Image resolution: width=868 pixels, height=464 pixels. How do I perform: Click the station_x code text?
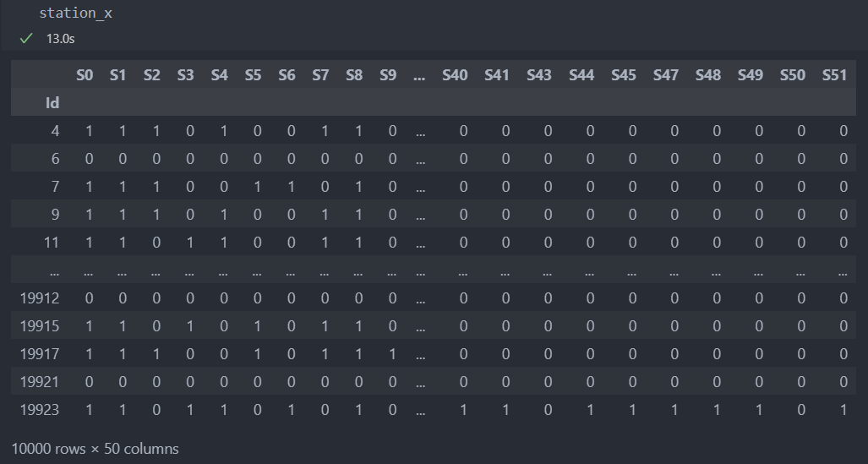pyautogui.click(x=76, y=14)
